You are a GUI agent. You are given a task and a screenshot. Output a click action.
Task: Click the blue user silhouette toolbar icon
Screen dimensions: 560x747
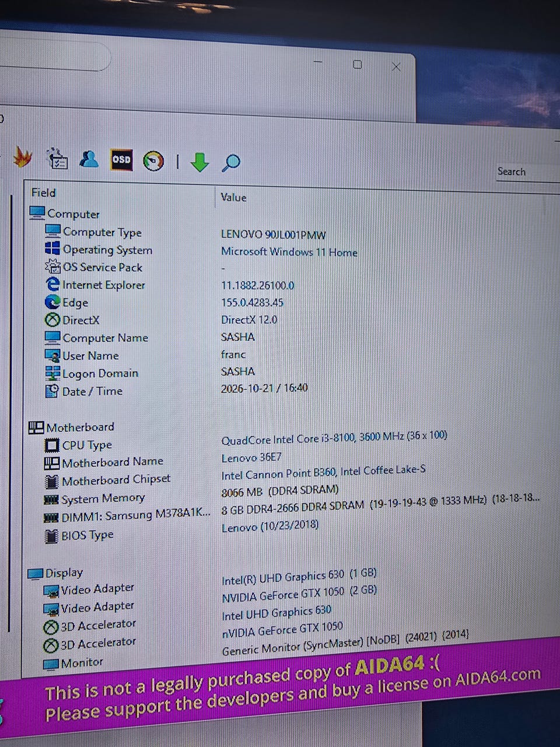(x=89, y=159)
